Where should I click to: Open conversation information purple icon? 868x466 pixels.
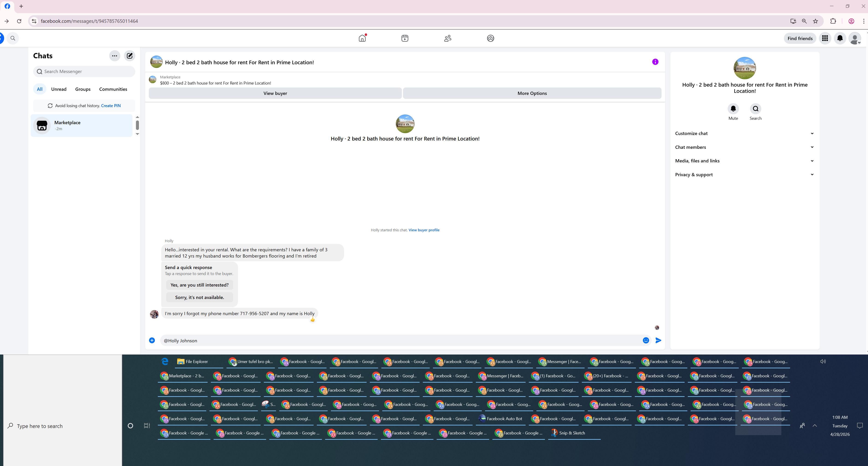655,62
